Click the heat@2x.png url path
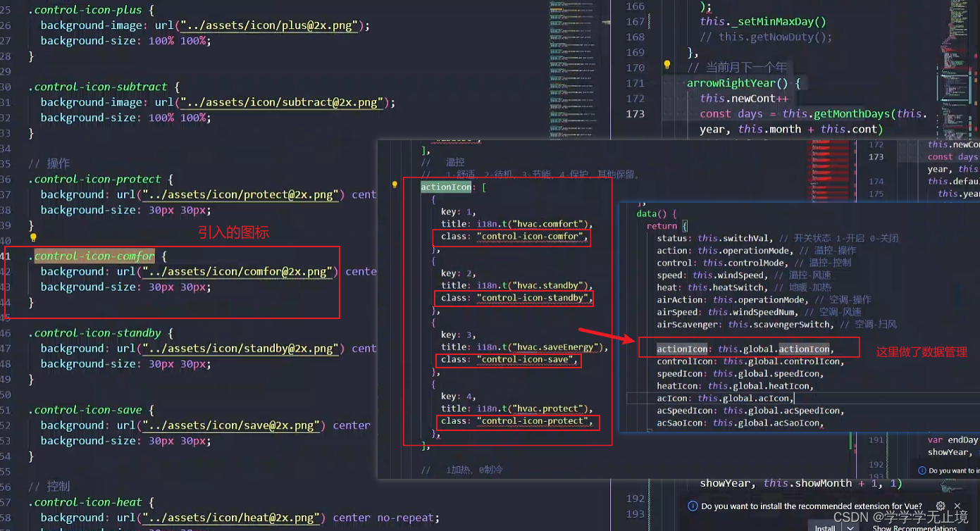Viewport: 980px width, 531px height. coord(232,517)
